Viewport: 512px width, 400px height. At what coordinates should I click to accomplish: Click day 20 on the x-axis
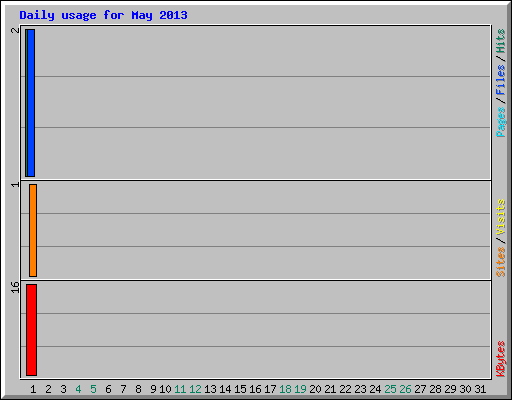[315, 389]
